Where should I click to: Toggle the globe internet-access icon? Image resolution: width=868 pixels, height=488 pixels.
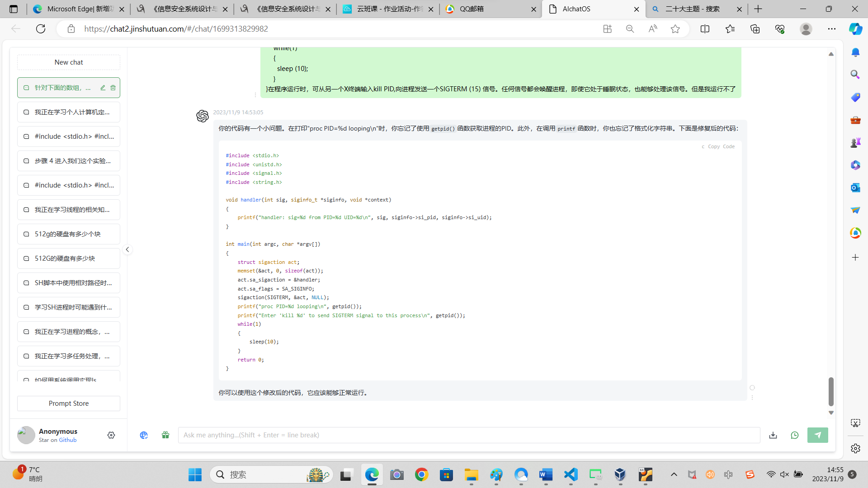144,435
